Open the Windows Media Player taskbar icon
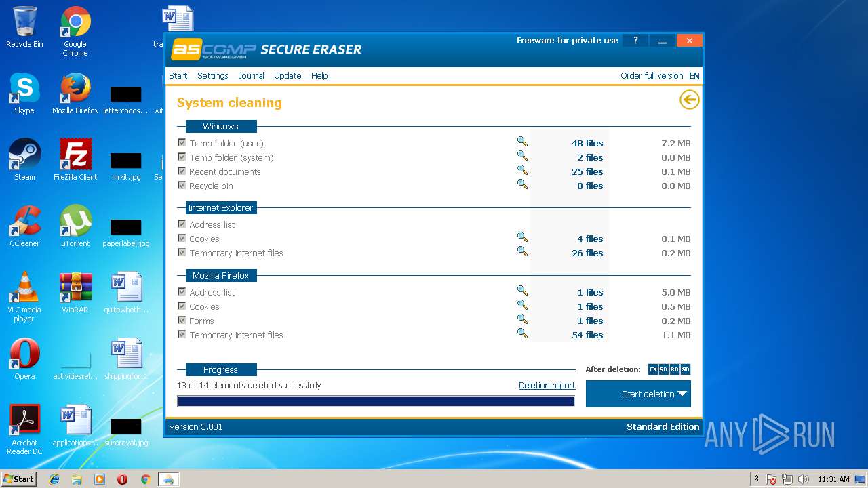 click(100, 479)
